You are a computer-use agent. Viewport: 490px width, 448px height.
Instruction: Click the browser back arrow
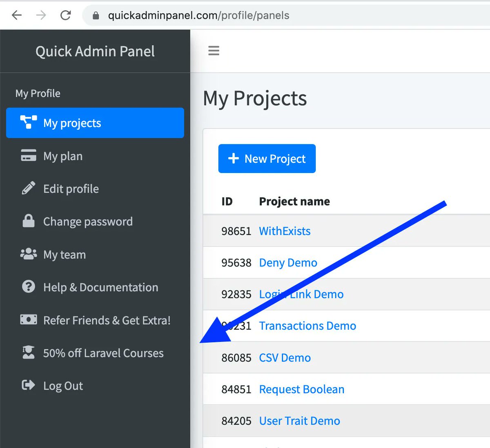click(x=17, y=16)
